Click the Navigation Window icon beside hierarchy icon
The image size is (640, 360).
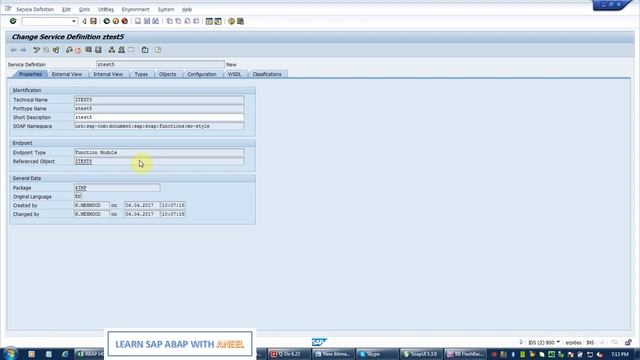[x=121, y=50]
